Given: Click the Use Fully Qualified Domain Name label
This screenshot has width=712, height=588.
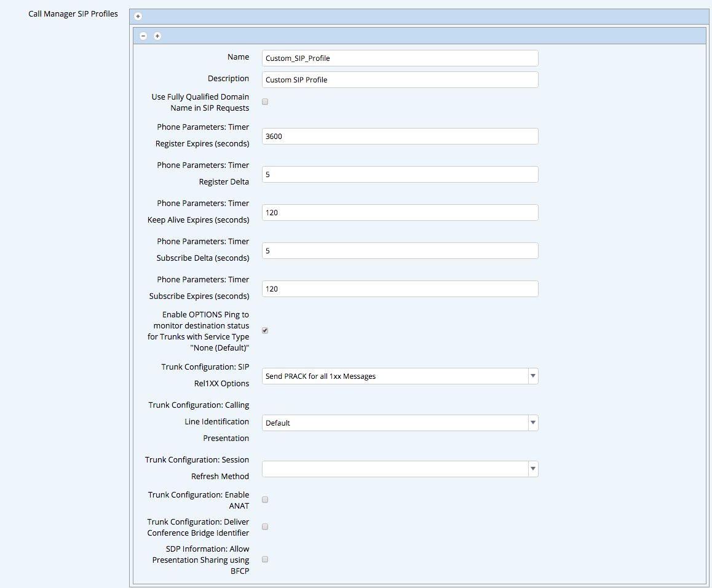Looking at the screenshot, I should coord(200,102).
